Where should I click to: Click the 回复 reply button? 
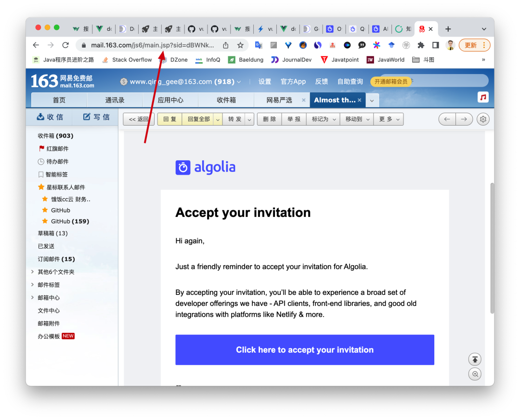[170, 119]
